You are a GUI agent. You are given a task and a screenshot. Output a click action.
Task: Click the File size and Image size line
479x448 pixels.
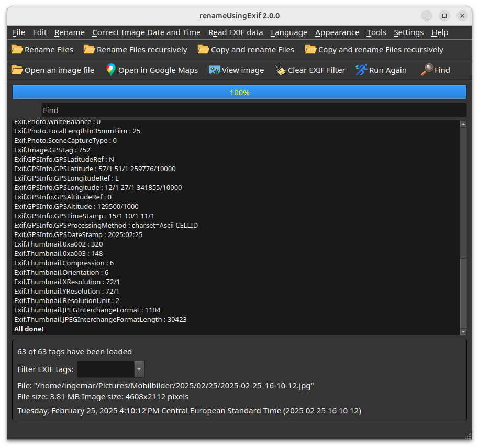103,397
